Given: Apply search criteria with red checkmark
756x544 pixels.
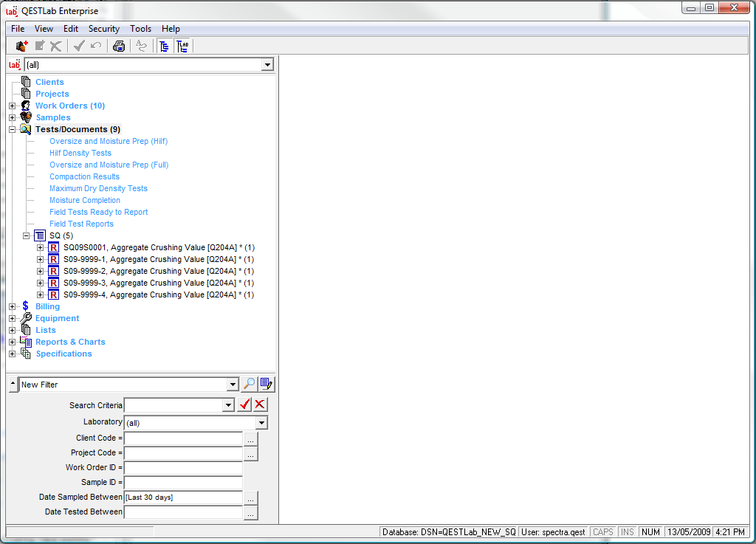Looking at the screenshot, I should click(x=245, y=404).
